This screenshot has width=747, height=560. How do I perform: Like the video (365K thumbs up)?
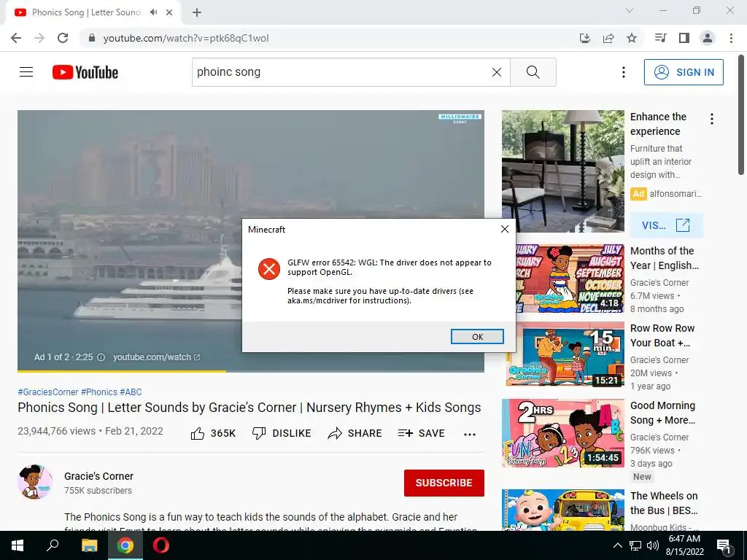213,433
